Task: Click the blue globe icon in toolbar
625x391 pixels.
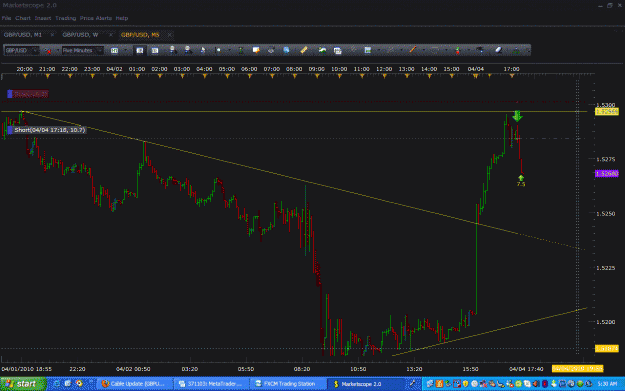Action: tap(286, 50)
